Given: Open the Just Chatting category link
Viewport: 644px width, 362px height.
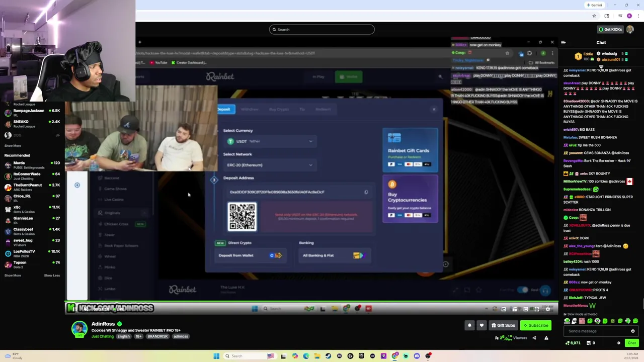Looking at the screenshot, I should pyautogui.click(x=103, y=336).
